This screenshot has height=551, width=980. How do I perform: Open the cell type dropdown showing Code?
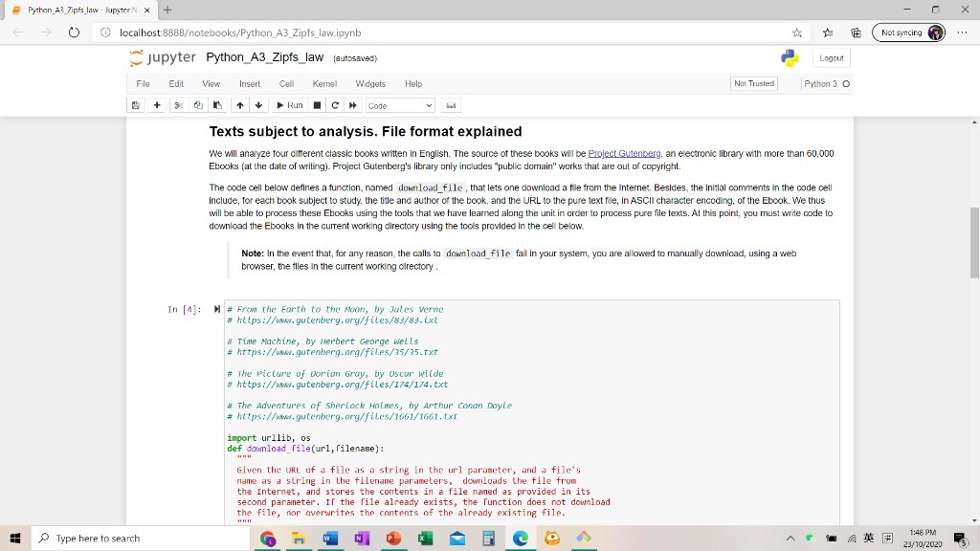(x=400, y=105)
